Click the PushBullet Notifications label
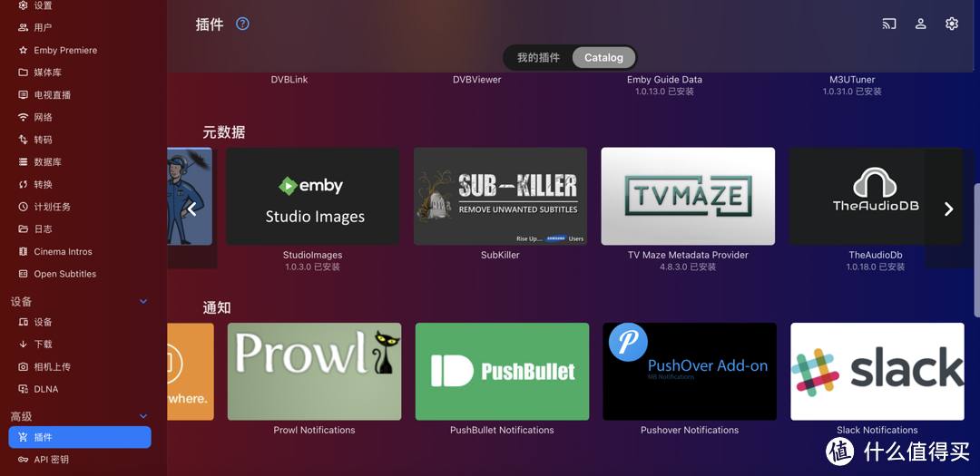The width and height of the screenshot is (980, 476). coord(502,430)
